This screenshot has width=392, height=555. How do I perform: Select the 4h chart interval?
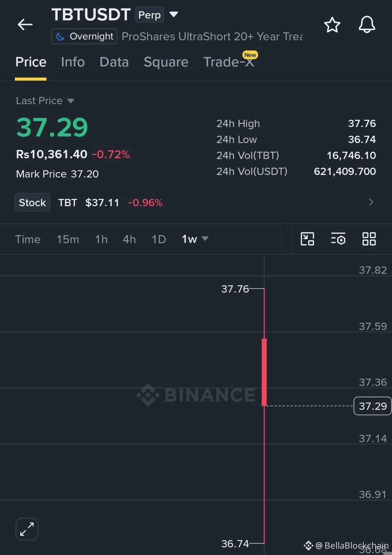[x=129, y=239]
